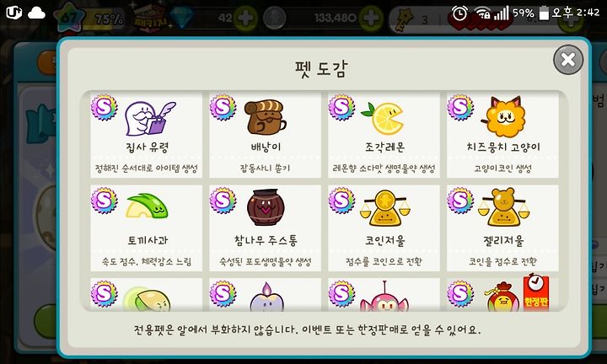This screenshot has height=364, width=607.
Task: Tap the 배낭이 backpack pet icon
Action: [x=266, y=117]
